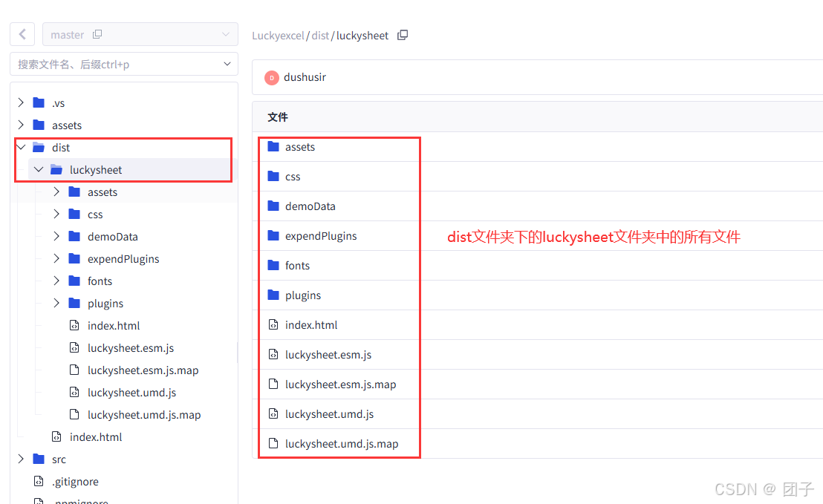Expand plugins folder chevron in tree
The height and width of the screenshot is (504, 823).
tap(56, 303)
